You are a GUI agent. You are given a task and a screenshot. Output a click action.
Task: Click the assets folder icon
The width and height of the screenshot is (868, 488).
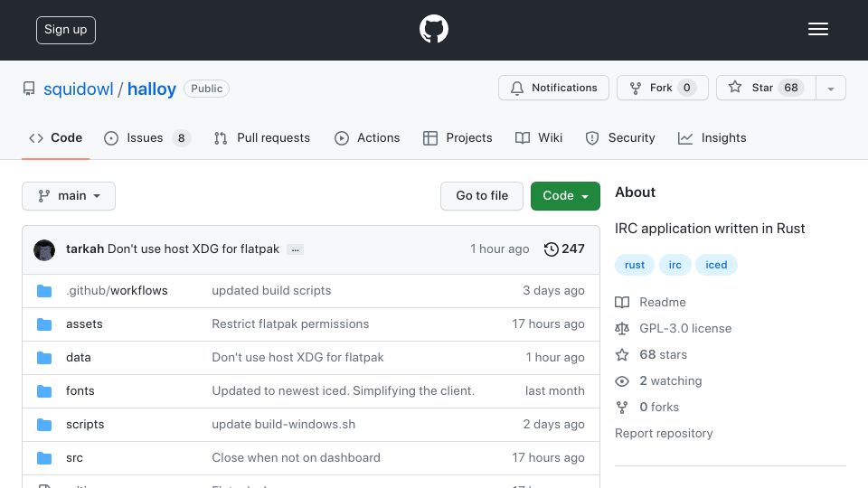44,324
